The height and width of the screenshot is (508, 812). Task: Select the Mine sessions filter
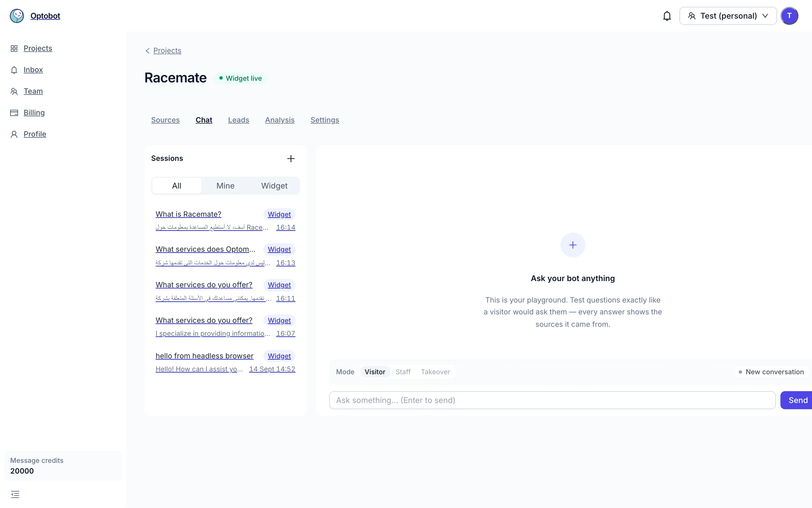coord(226,186)
